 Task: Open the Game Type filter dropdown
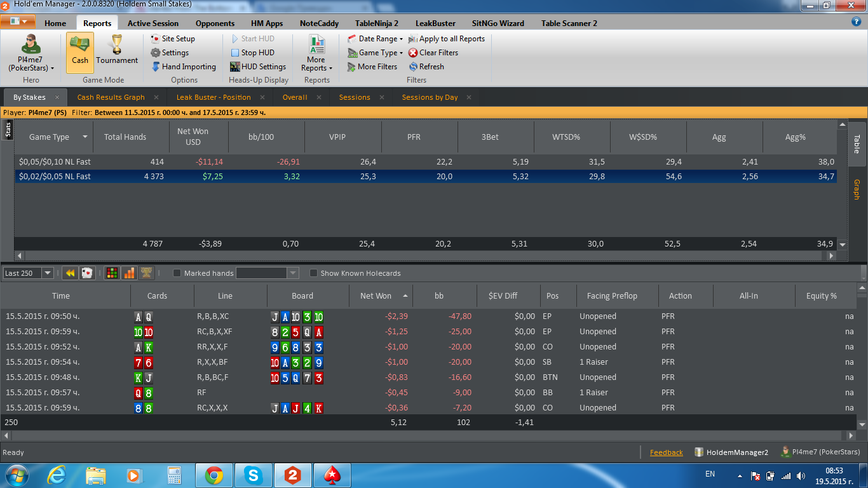tap(375, 53)
